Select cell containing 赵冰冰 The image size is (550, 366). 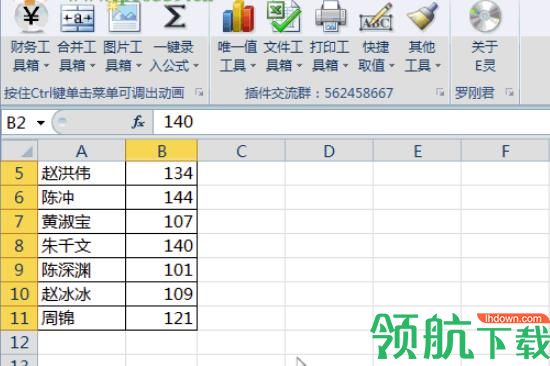click(x=81, y=294)
